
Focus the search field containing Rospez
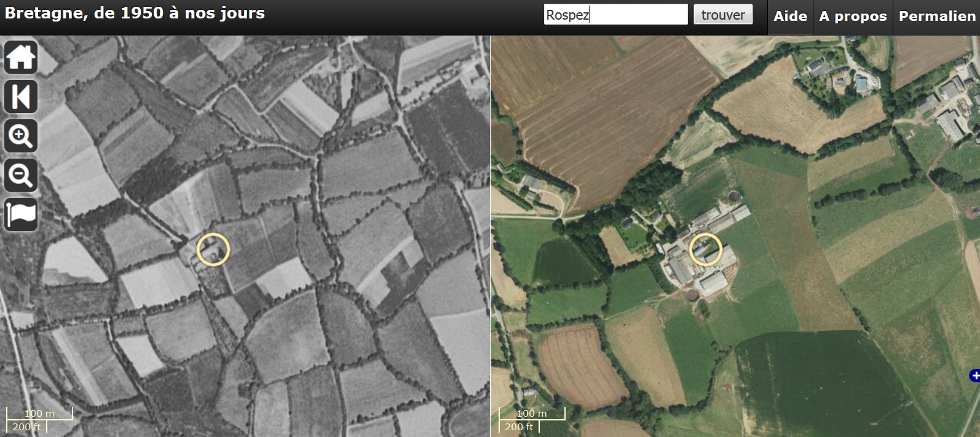pyautogui.click(x=615, y=15)
